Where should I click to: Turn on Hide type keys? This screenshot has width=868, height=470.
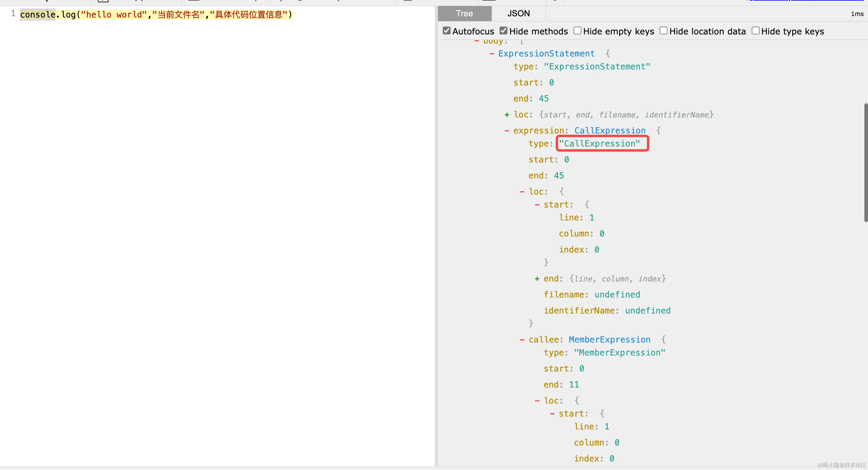[x=755, y=31]
